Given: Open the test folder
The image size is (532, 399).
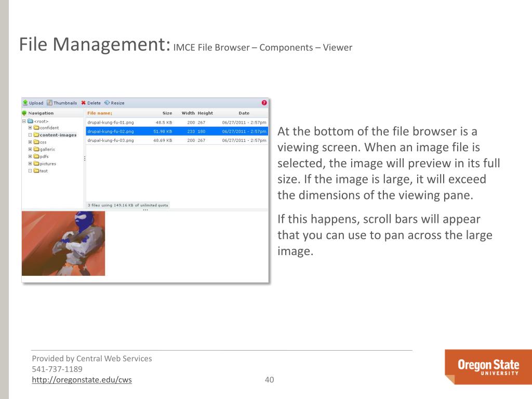Looking at the screenshot, I should point(41,170).
